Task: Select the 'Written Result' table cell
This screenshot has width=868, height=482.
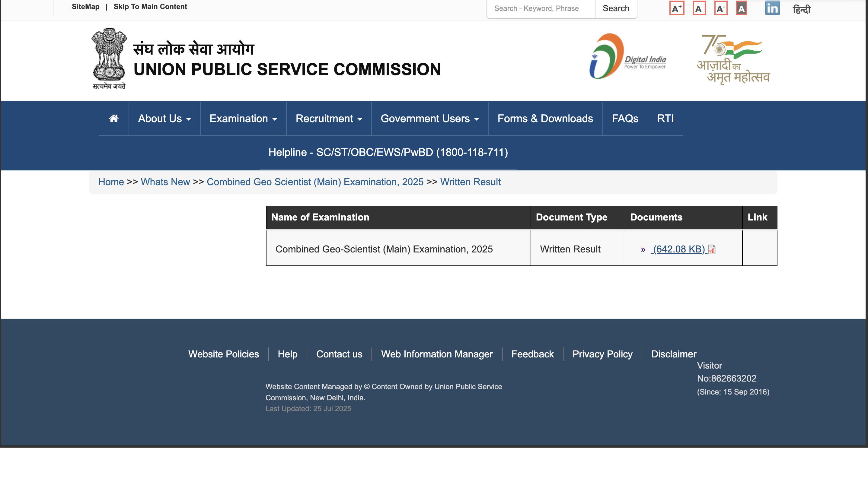Action: [578, 248]
